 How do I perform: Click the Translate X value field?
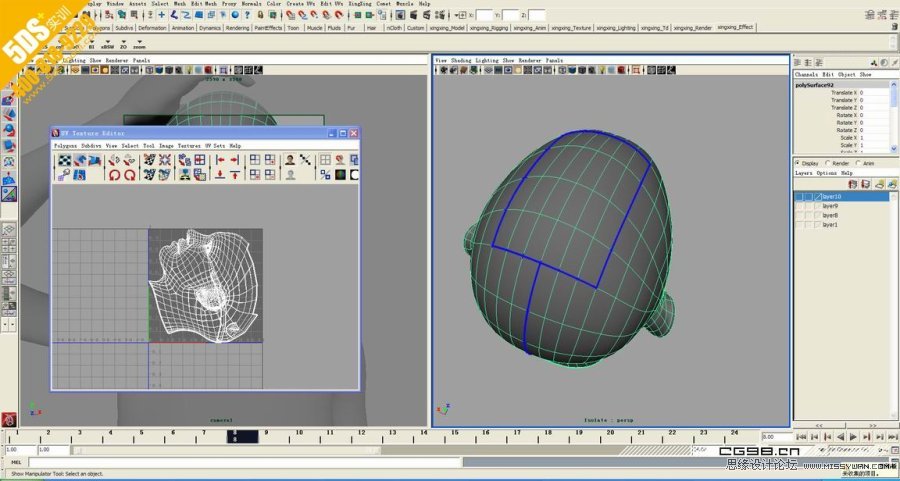click(x=873, y=93)
